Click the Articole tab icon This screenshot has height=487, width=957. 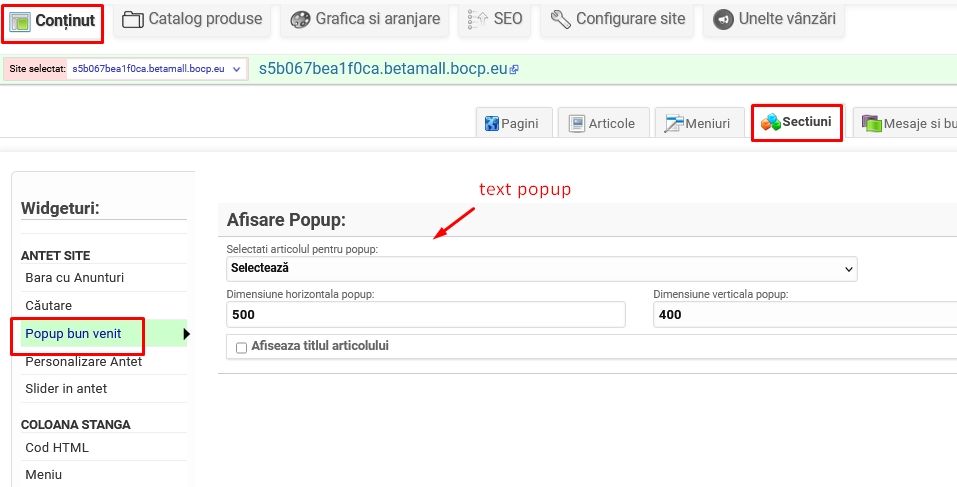[577, 124]
